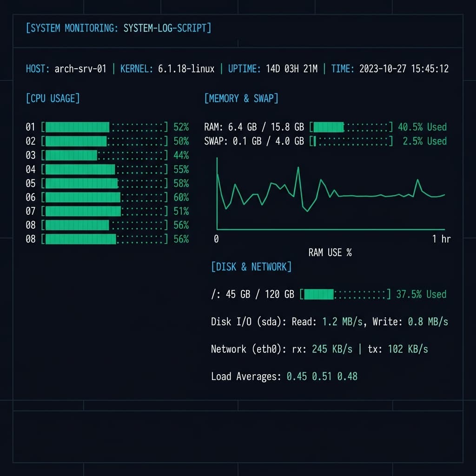The width and height of the screenshot is (476, 476).
Task: Click RAM: 6.4 GB / 15.8 GB text
Action: coord(254,127)
